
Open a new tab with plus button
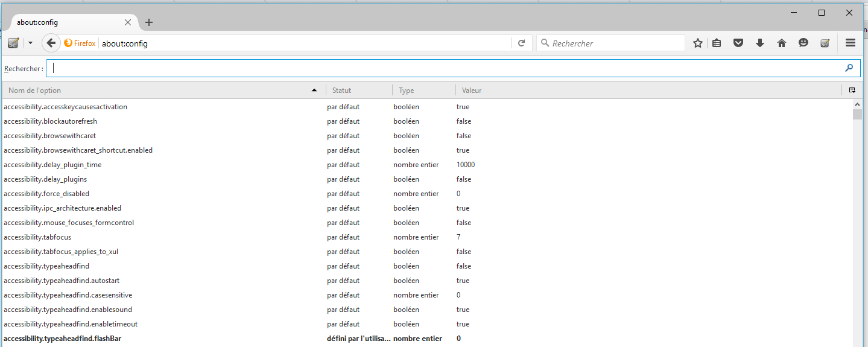(149, 22)
